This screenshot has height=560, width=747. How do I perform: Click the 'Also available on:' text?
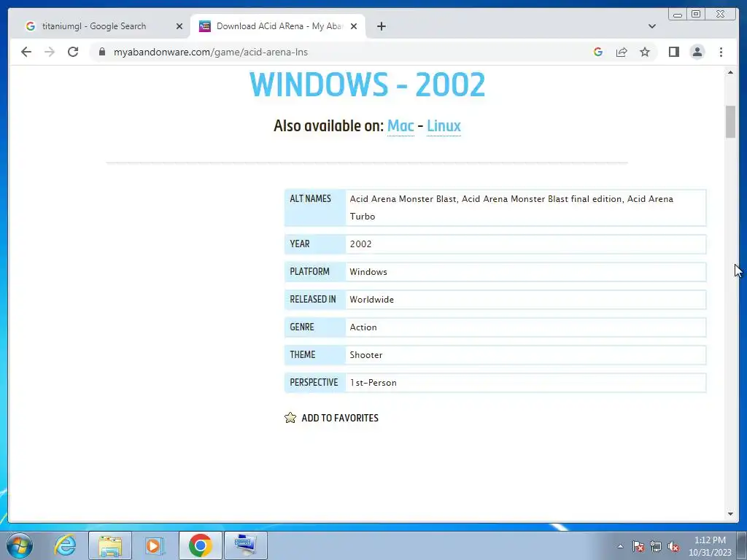point(329,125)
